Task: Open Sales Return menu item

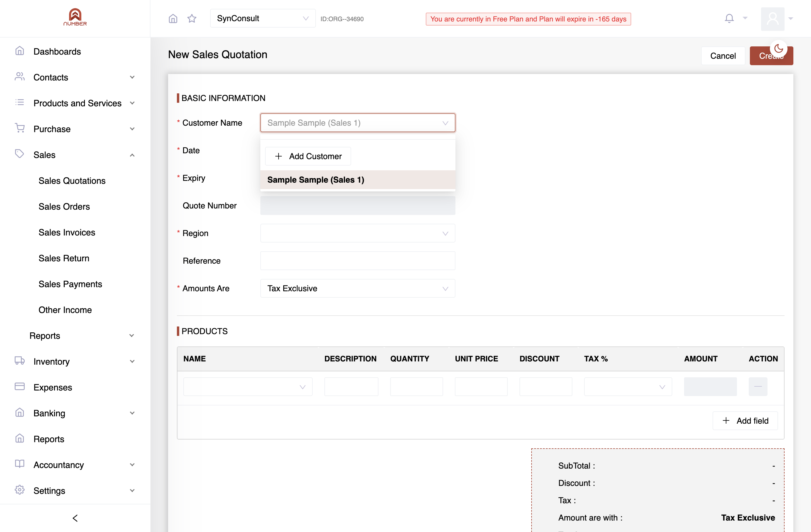Action: (64, 258)
